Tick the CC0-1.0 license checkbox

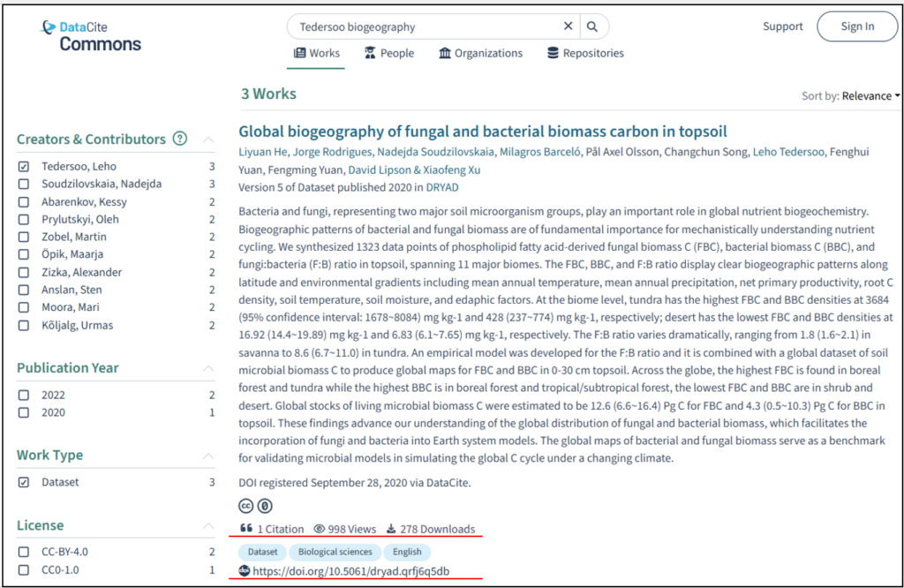(24, 569)
